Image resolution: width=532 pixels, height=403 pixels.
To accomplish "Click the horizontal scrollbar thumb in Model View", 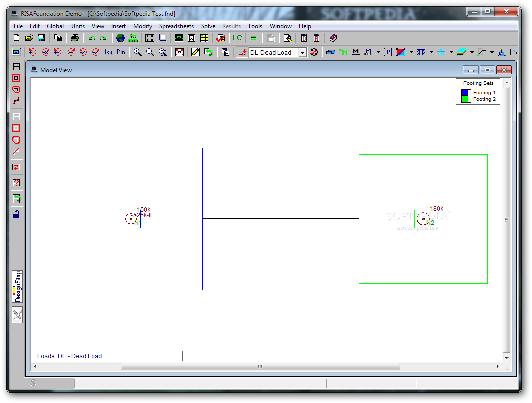I will point(260,366).
